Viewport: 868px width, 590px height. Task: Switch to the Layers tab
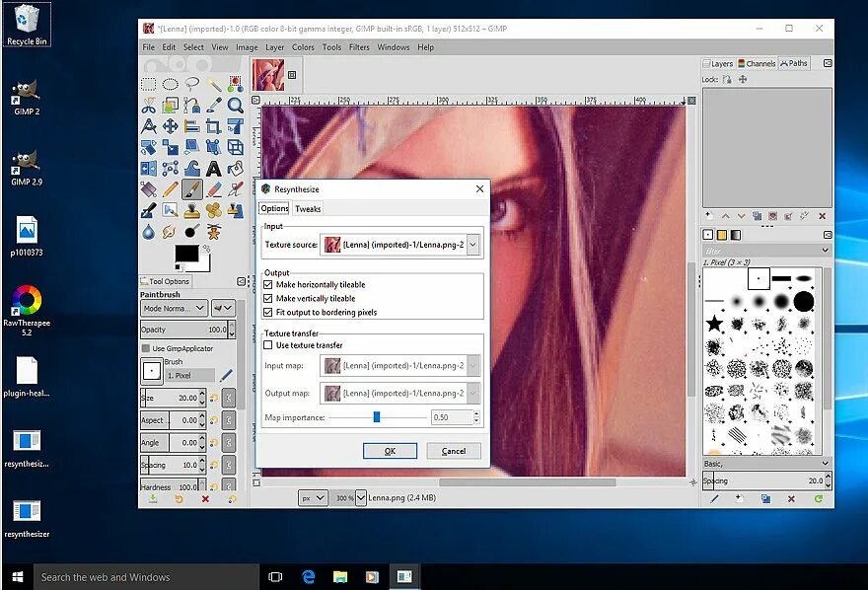tap(718, 64)
